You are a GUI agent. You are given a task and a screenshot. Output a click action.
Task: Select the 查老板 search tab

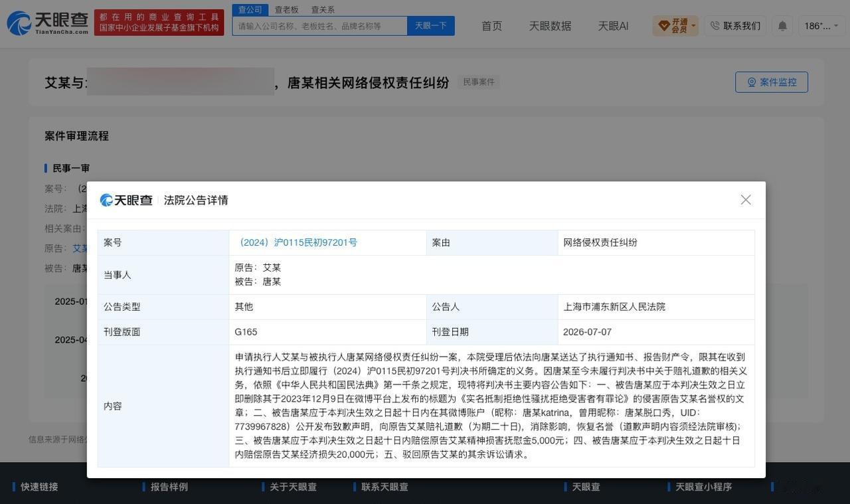click(x=287, y=10)
